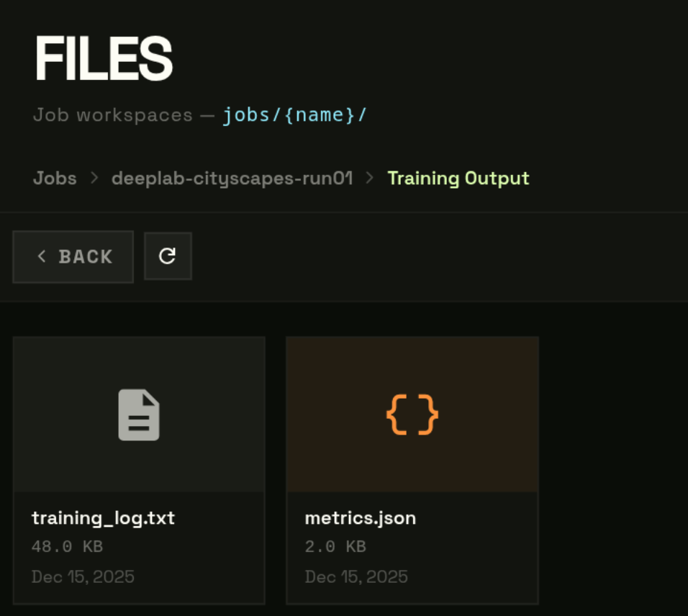
Task: Click the 48.0 KB size label
Action: [67, 547]
